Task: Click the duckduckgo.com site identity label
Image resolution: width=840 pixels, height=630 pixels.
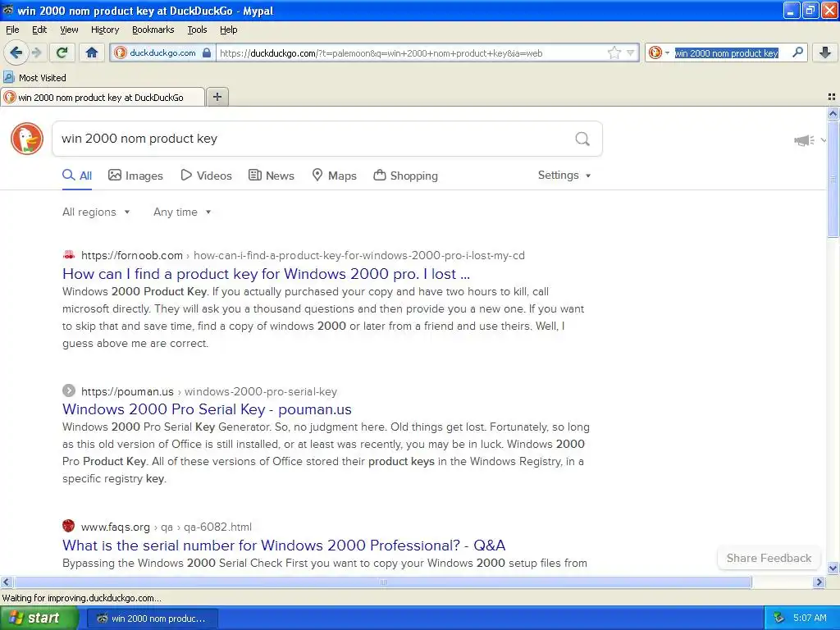Action: click(162, 52)
